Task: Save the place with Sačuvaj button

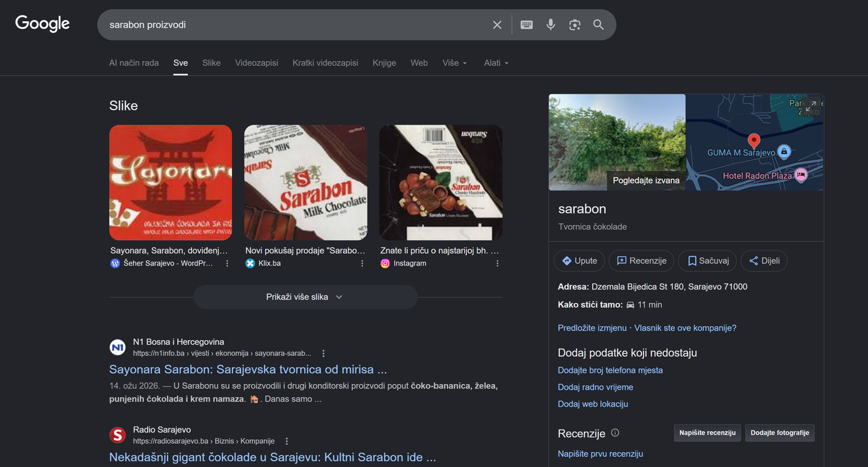Action: (707, 261)
